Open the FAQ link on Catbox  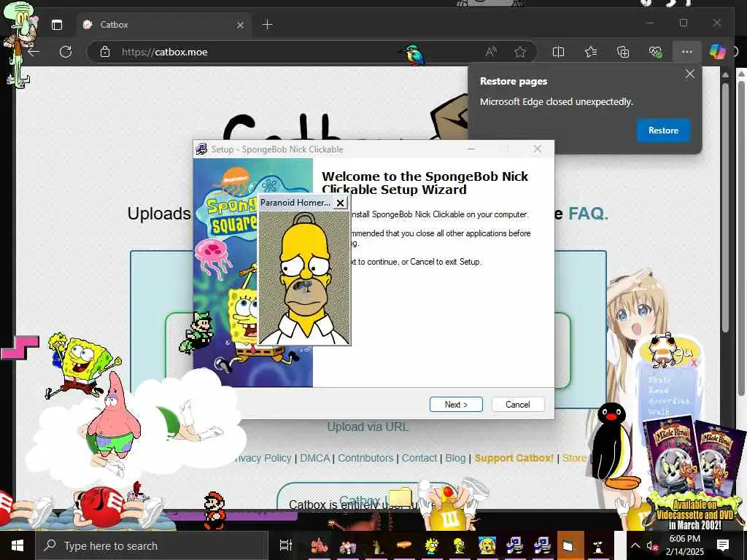click(588, 214)
